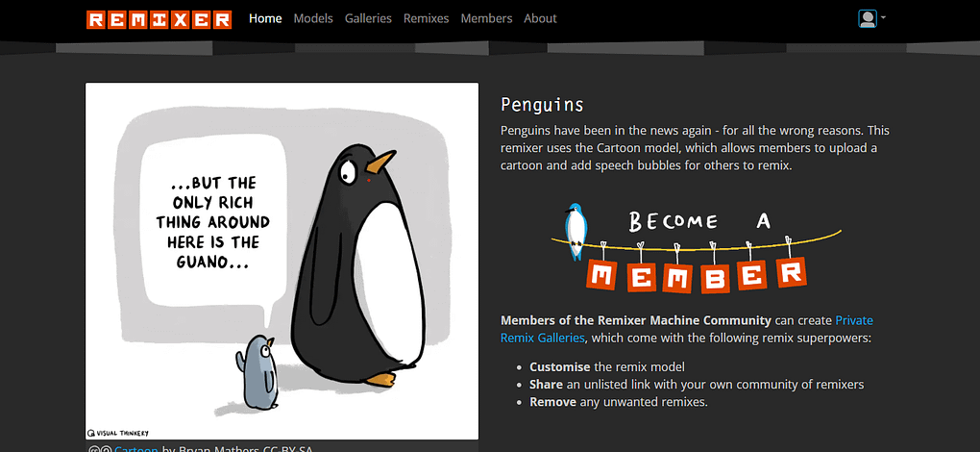Viewport: 980px width, 452px height.
Task: Click the Penguins heading
Action: pos(542,105)
